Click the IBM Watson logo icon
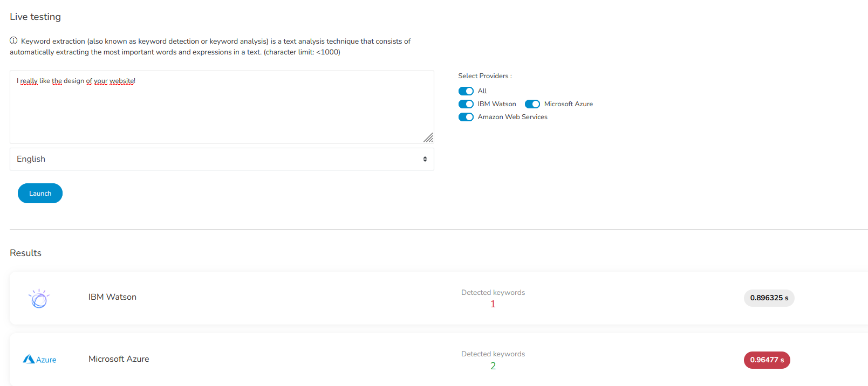The height and width of the screenshot is (386, 868). [x=39, y=298]
